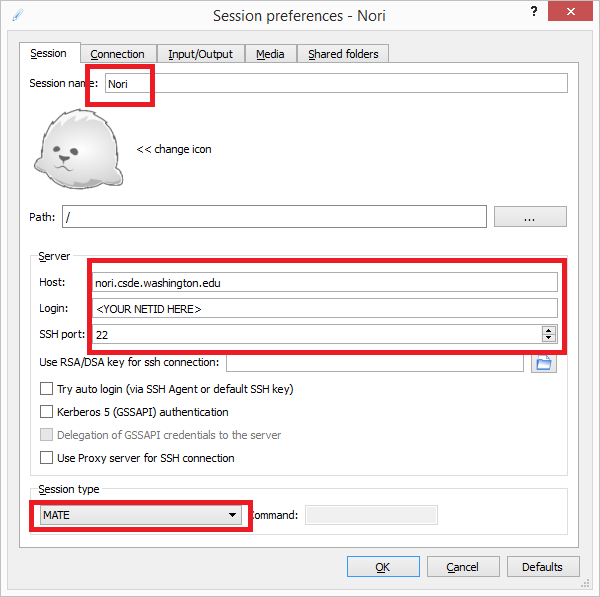Image resolution: width=600 pixels, height=597 pixels.
Task: Switch to the Connection tab
Action: [117, 54]
